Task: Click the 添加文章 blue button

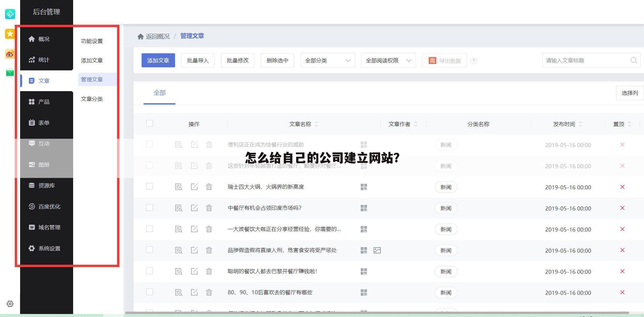Action: (x=158, y=60)
